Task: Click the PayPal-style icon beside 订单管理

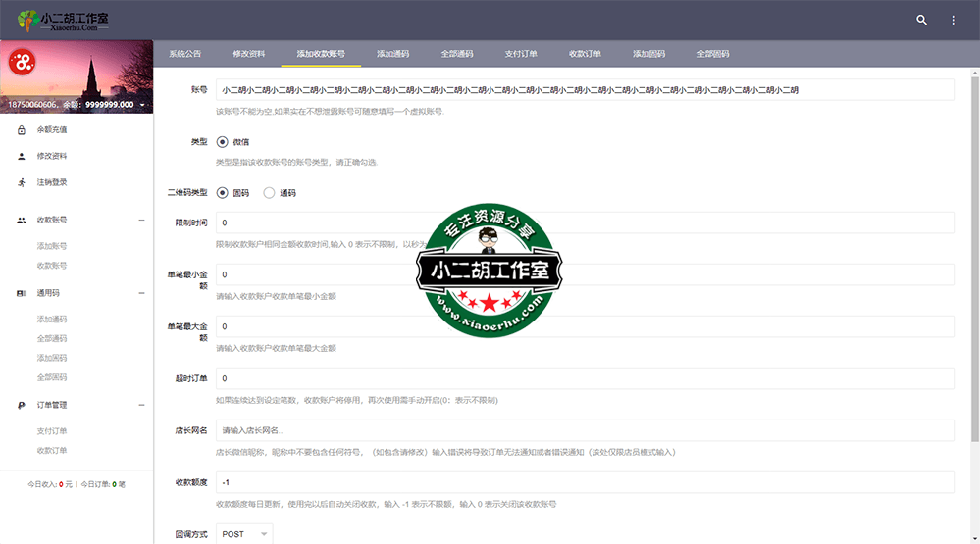Action: (22, 405)
